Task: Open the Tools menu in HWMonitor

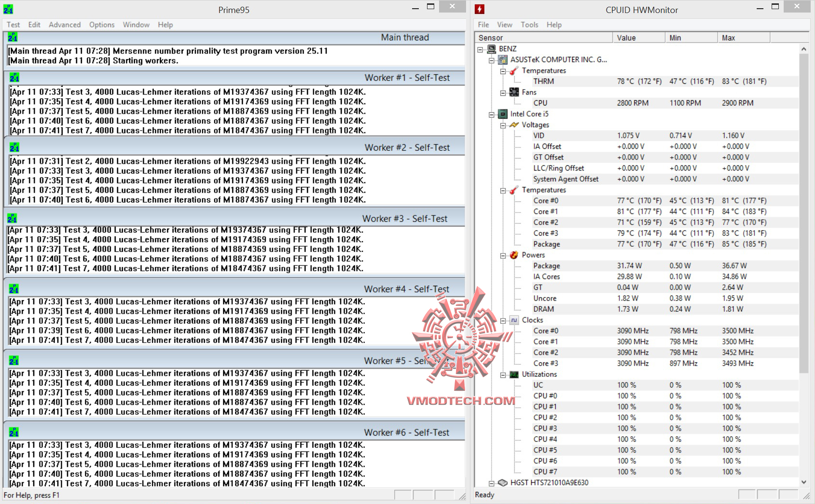Action: point(529,25)
